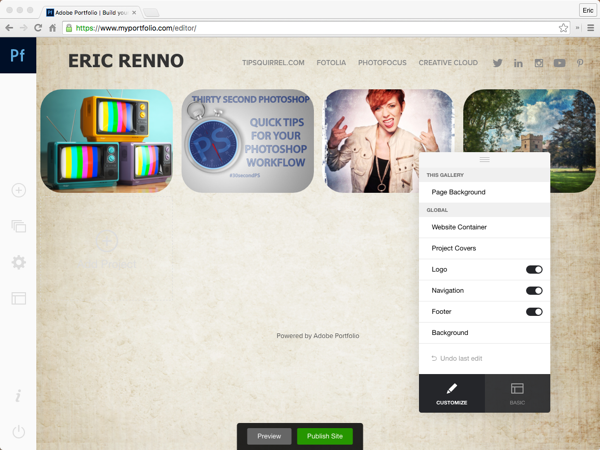Open a new browser tab
This screenshot has height=450, width=600.
click(151, 13)
